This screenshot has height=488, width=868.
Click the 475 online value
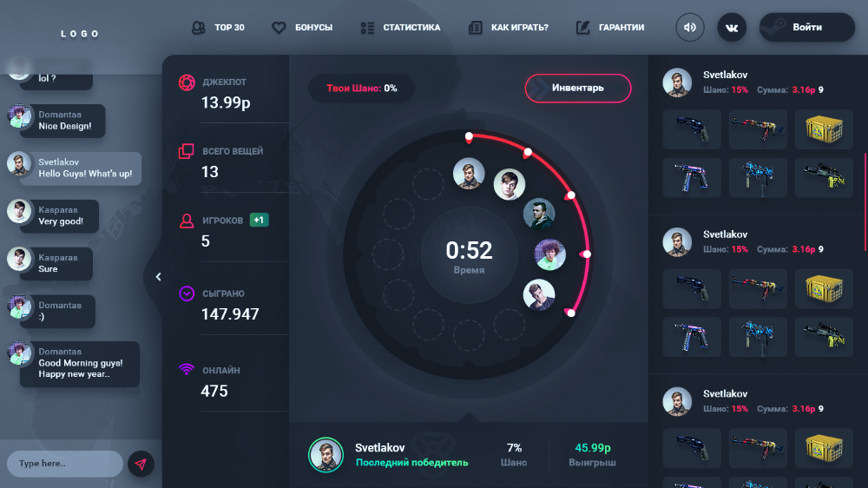coord(214,391)
